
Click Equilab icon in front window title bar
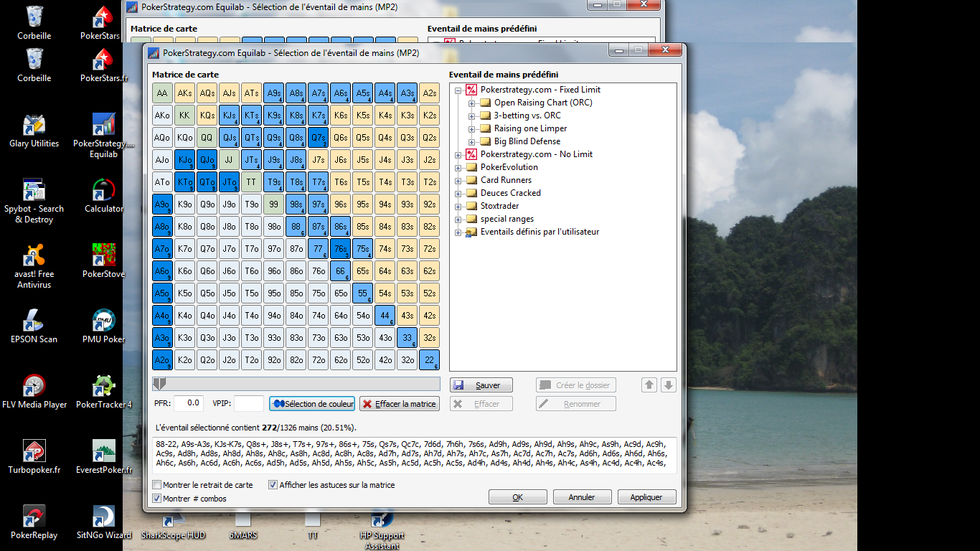[x=154, y=52]
